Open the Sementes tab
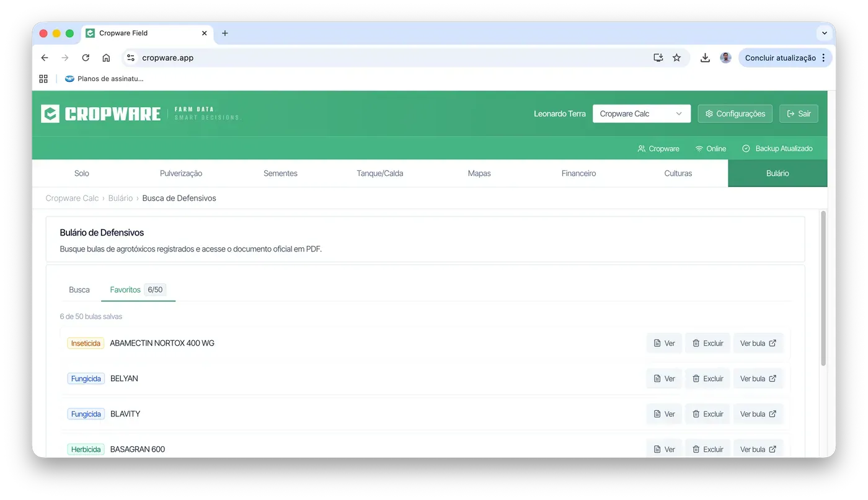 280,173
